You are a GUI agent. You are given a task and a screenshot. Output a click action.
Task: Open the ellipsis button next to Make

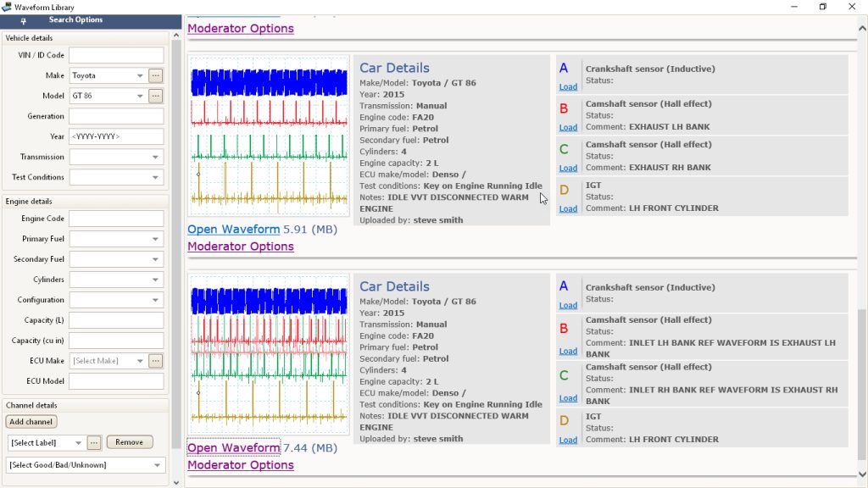156,75
